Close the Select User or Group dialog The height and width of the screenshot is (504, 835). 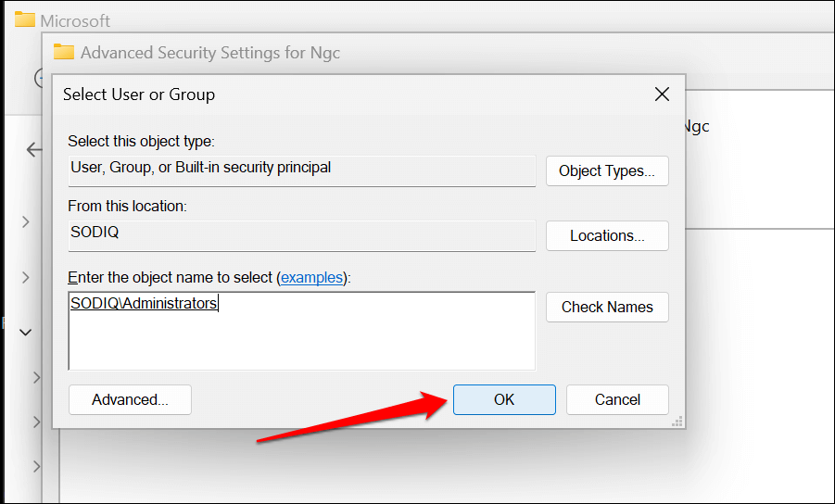tap(662, 94)
